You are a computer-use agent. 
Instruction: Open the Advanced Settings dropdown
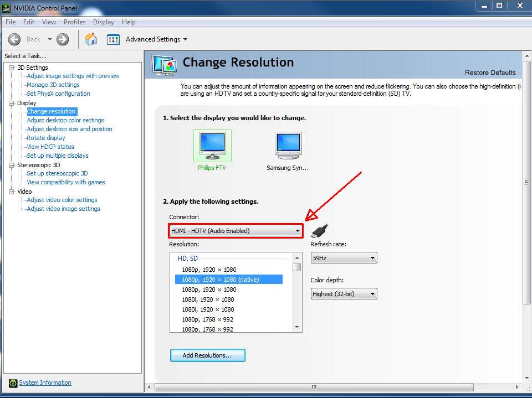156,39
